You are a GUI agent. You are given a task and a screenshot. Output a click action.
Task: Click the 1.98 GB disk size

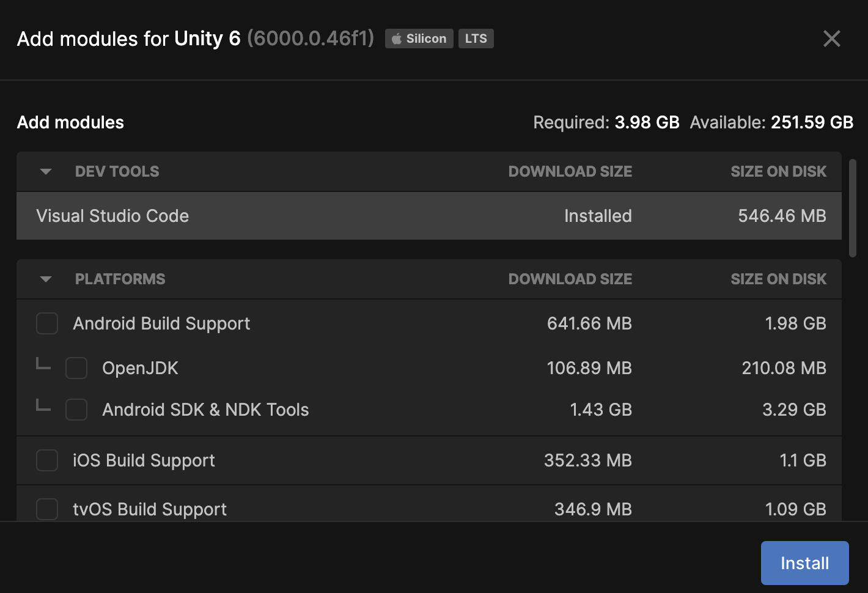(x=795, y=323)
